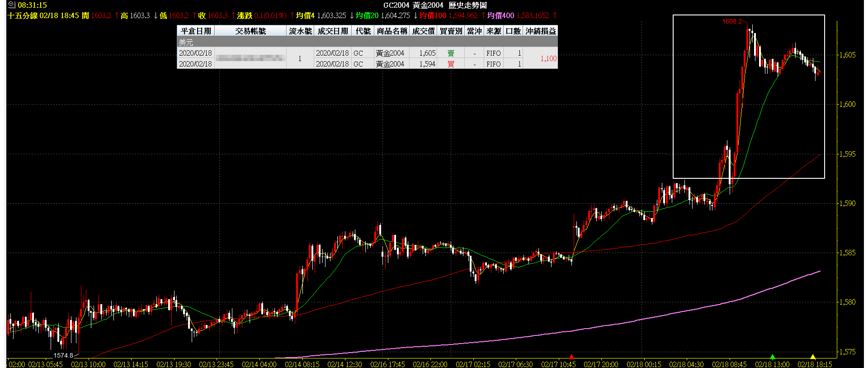Click the 1,605 level on the price axis
Image resolution: width=868 pixels, height=368 pixels.
coord(847,55)
